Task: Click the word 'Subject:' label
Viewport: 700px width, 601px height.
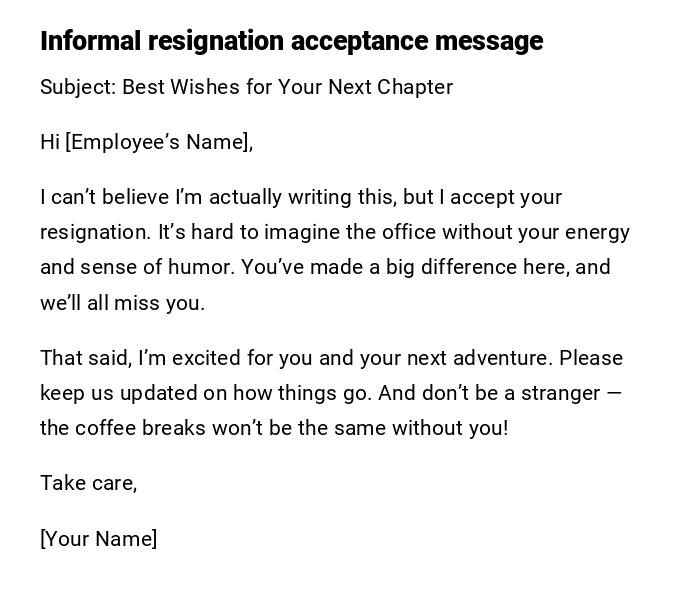Action: (78, 87)
